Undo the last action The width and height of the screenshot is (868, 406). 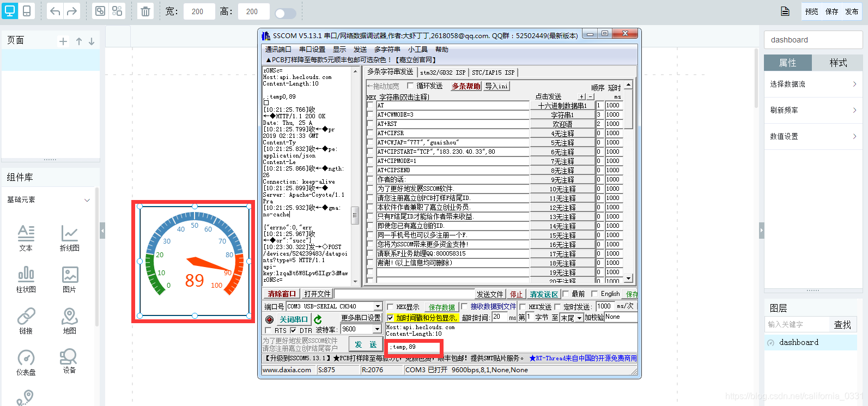click(x=55, y=11)
